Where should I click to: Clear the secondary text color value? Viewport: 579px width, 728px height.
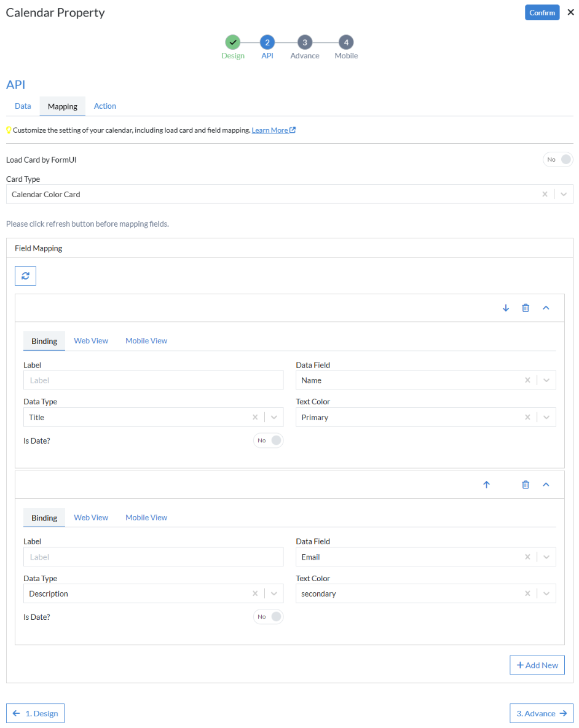click(527, 593)
